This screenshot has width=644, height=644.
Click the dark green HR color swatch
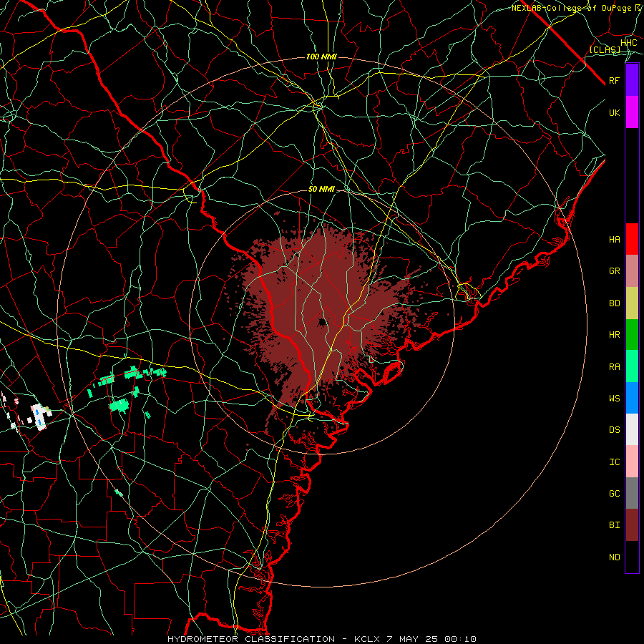click(x=632, y=335)
